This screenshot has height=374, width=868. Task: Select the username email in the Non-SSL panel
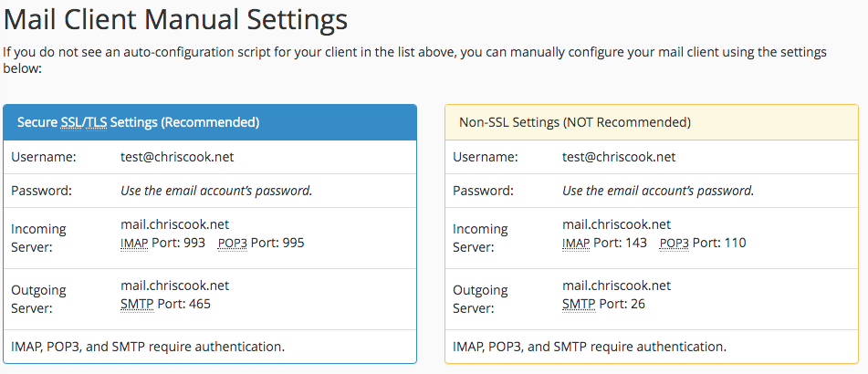coord(619,157)
